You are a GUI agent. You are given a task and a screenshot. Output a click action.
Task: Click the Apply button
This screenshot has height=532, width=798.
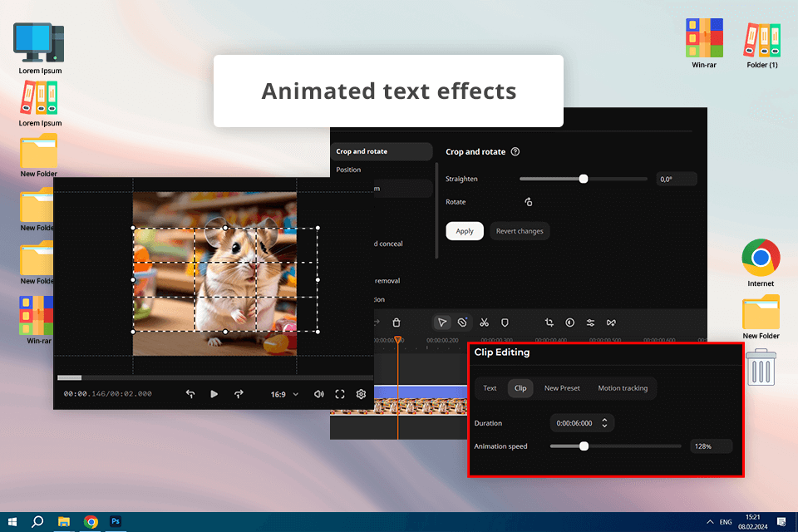[x=465, y=231]
